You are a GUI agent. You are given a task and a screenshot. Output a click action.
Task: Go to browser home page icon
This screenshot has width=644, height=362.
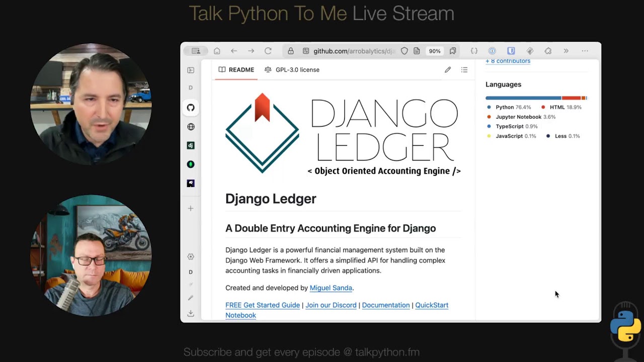coord(217,51)
